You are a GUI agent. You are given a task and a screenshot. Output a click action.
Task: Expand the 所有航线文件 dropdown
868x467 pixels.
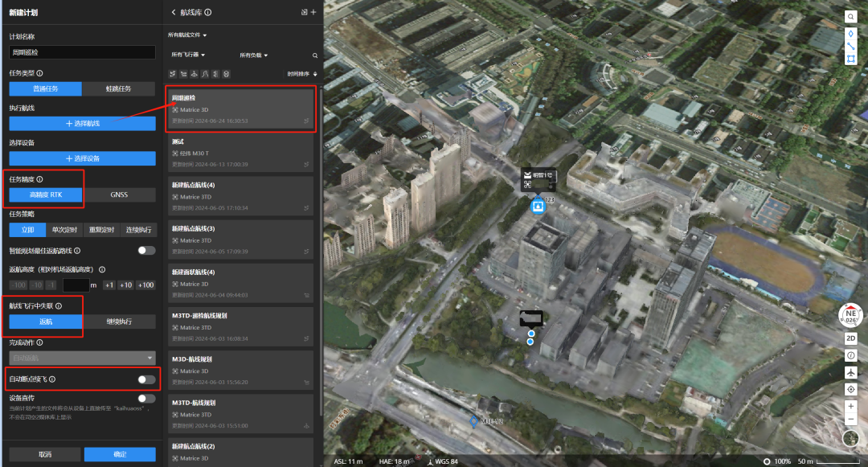[187, 35]
